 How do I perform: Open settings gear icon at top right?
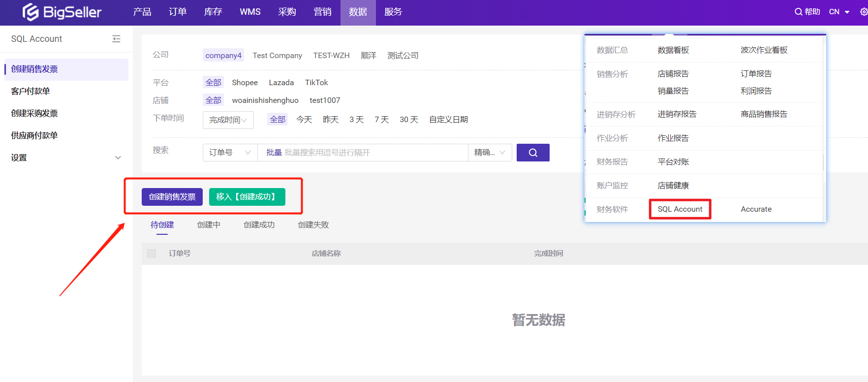coord(864,12)
